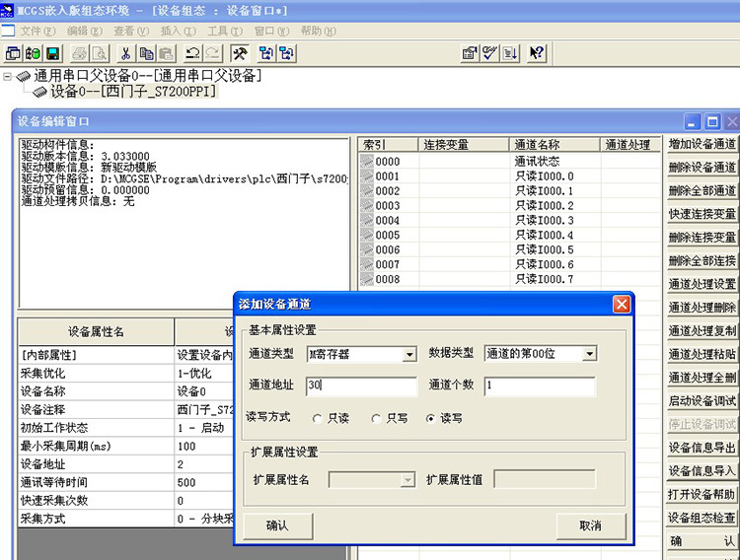Image resolution: width=740 pixels, height=560 pixels.
Task: Click the copy toolbar icon
Action: (146, 53)
